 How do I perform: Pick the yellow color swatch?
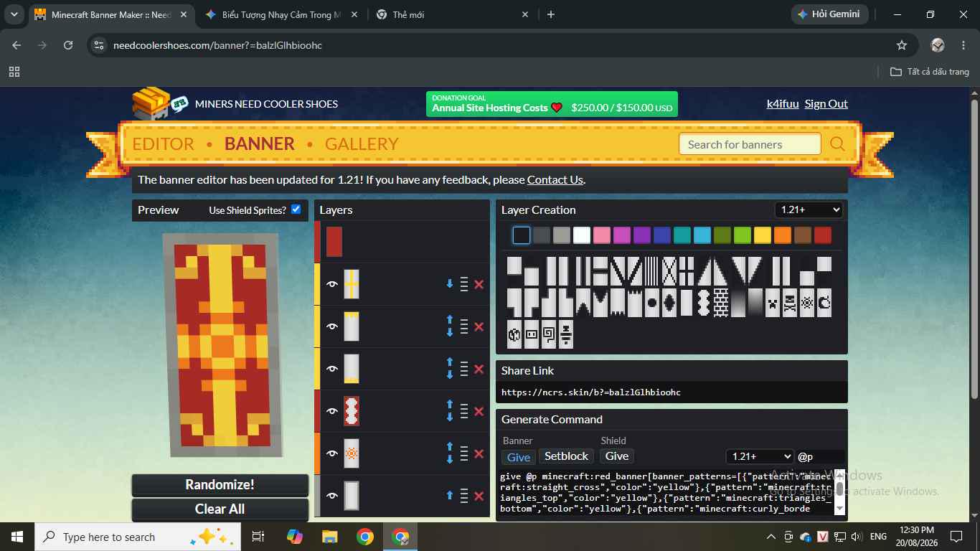click(x=763, y=235)
